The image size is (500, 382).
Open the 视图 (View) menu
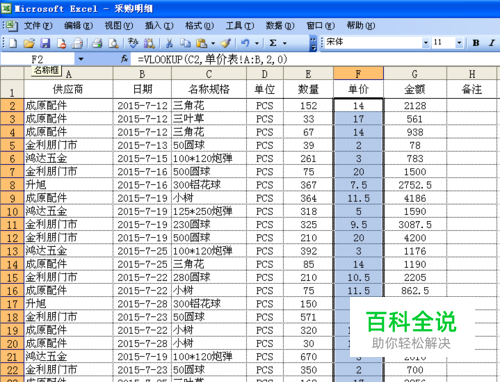click(119, 25)
